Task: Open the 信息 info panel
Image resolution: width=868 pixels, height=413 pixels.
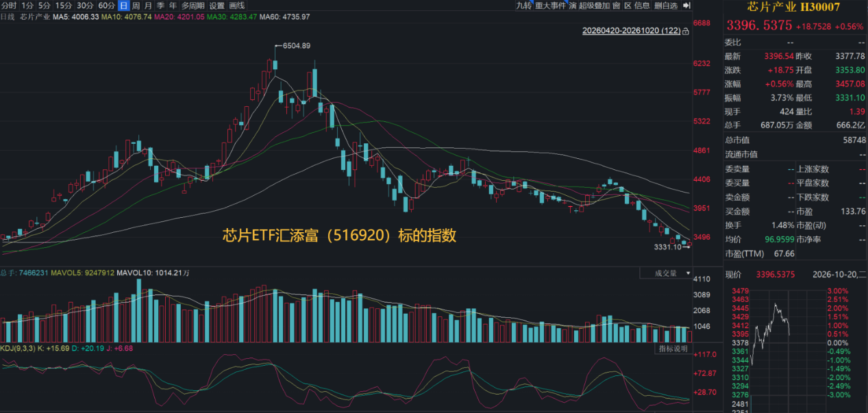Action: tap(642, 5)
